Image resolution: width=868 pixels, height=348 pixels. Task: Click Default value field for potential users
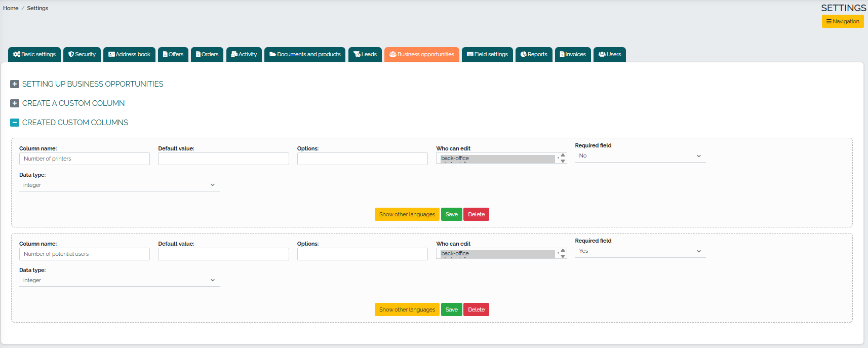223,254
